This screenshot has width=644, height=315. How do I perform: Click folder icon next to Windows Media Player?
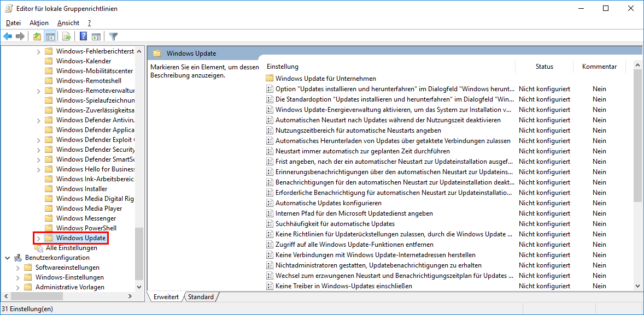49,209
